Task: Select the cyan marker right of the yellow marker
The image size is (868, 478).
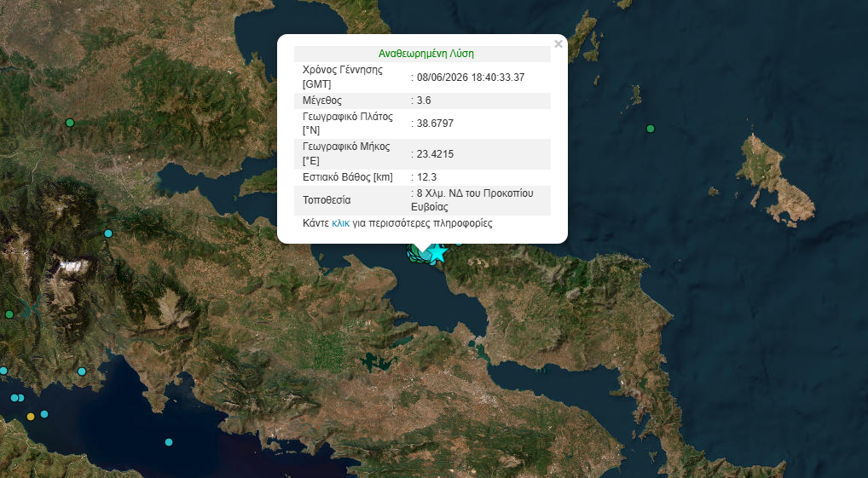Action: point(44,414)
